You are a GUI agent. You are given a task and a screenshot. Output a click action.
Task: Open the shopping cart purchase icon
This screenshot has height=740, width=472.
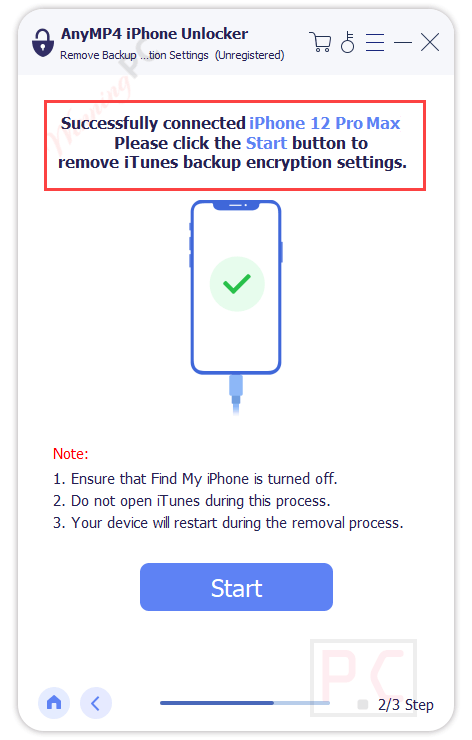pos(320,42)
